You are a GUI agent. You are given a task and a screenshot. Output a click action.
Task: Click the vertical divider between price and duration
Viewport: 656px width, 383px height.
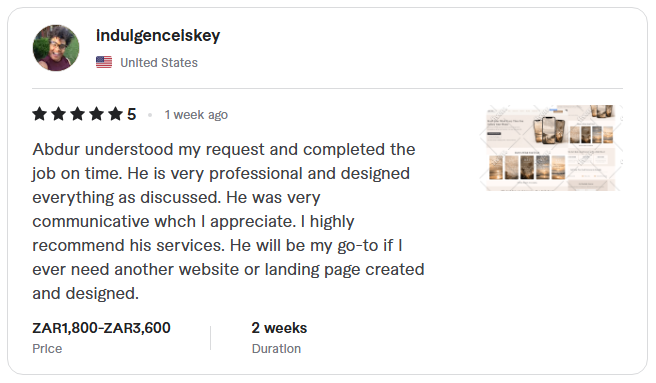(210, 338)
